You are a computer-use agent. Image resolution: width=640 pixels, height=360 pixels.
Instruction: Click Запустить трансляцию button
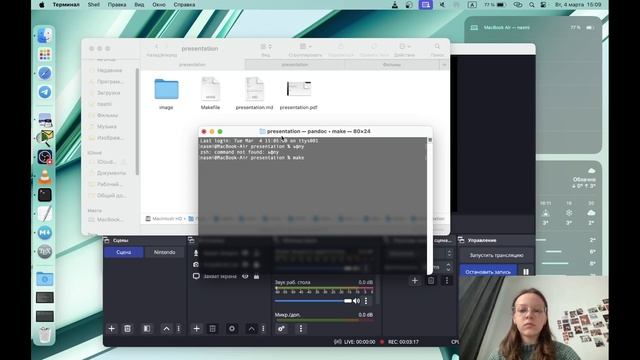tap(496, 255)
